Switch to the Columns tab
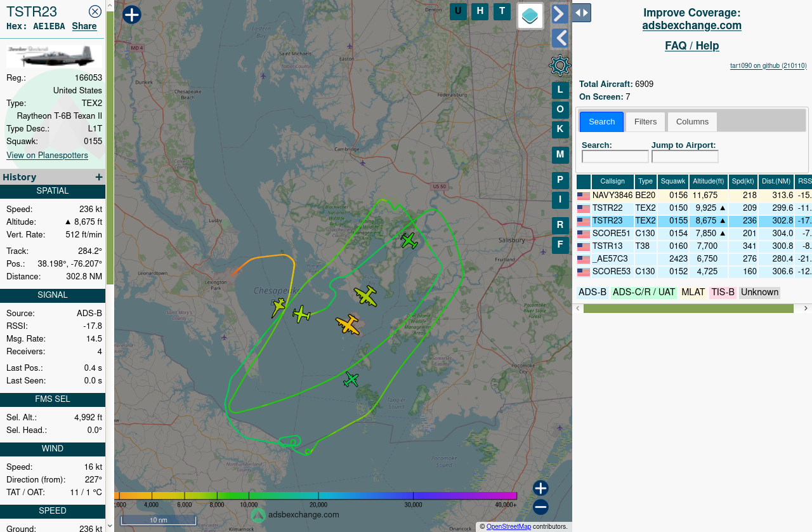 point(692,121)
